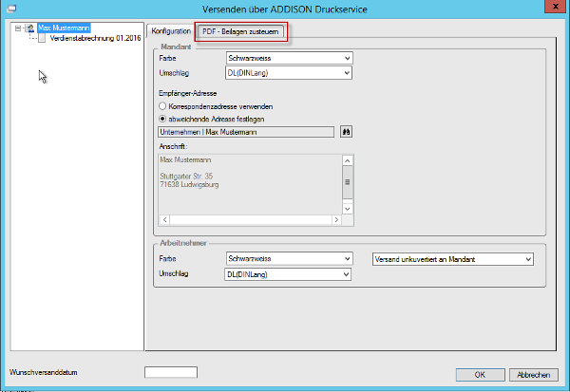Viewport: 570px width, 392px height.
Task: Click Anschrift scroll down arrow
Action: 348,209
